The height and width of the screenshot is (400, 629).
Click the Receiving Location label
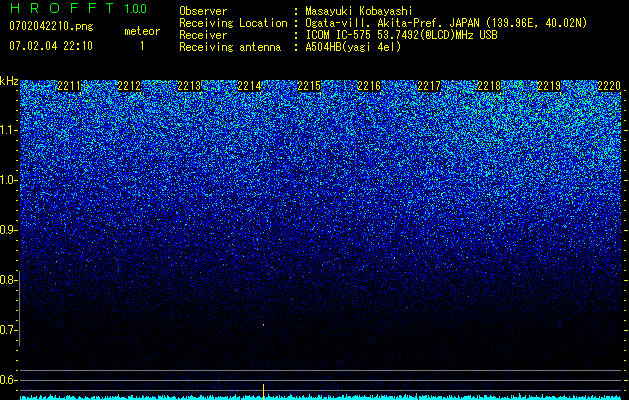point(233,23)
